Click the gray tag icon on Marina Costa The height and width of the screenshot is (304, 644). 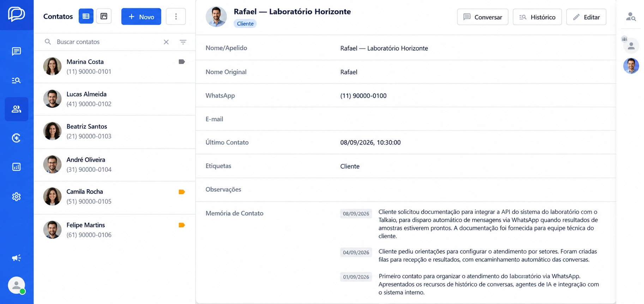tap(182, 62)
